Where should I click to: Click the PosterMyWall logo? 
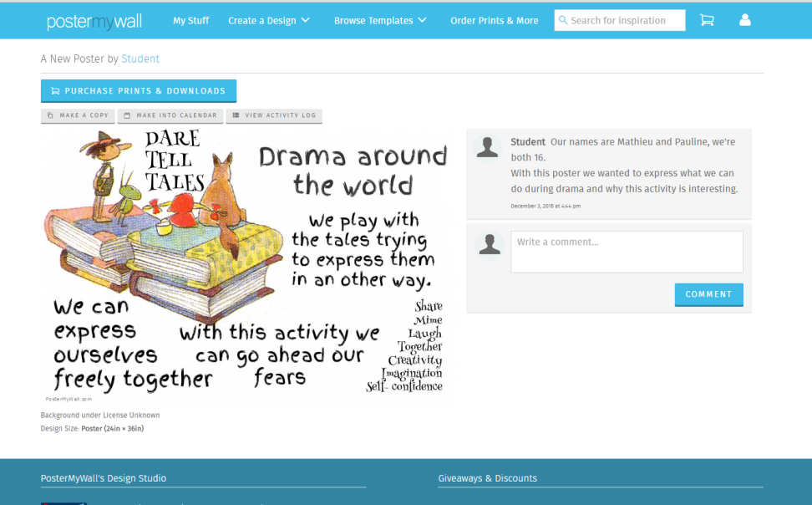coord(94,21)
